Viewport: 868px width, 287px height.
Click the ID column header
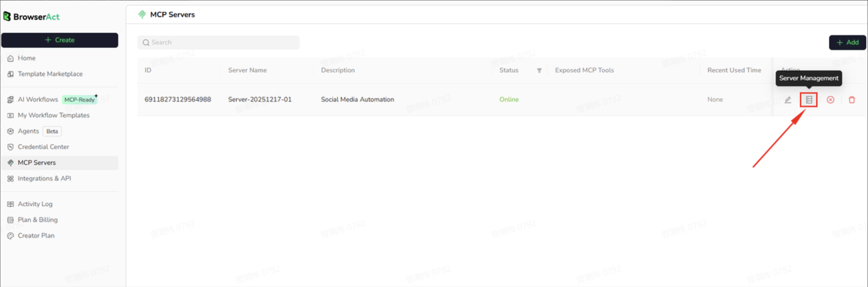tap(148, 70)
